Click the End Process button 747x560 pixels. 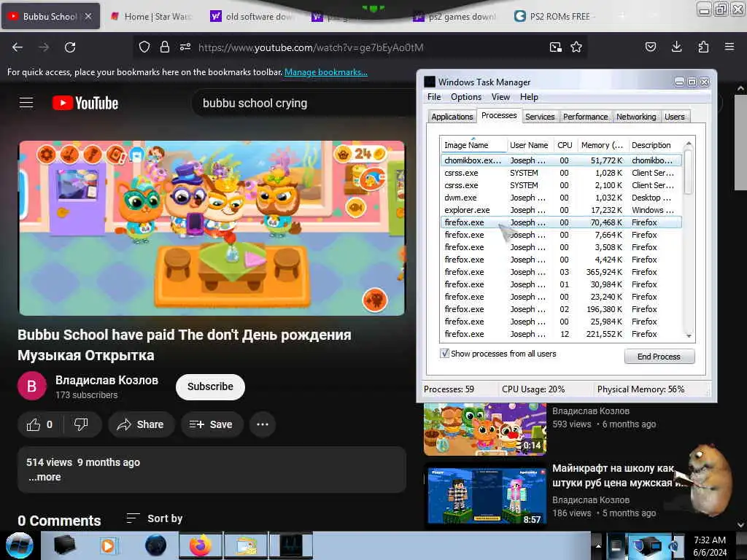coord(659,356)
